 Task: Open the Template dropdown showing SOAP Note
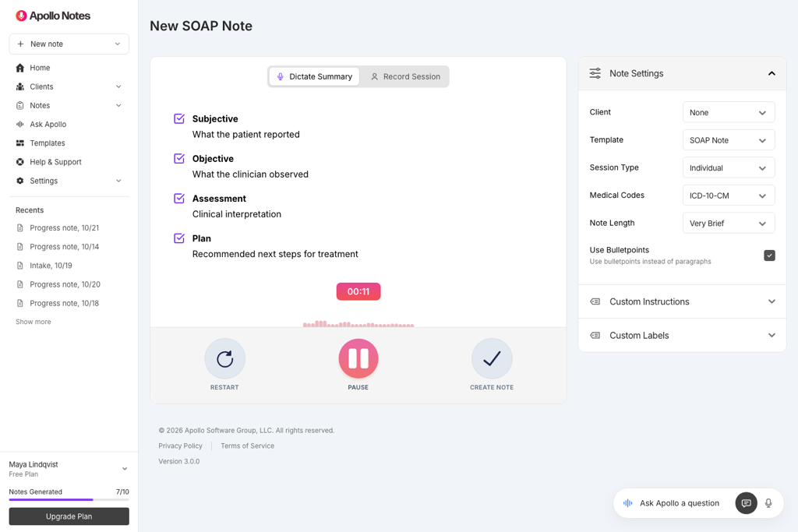point(729,140)
